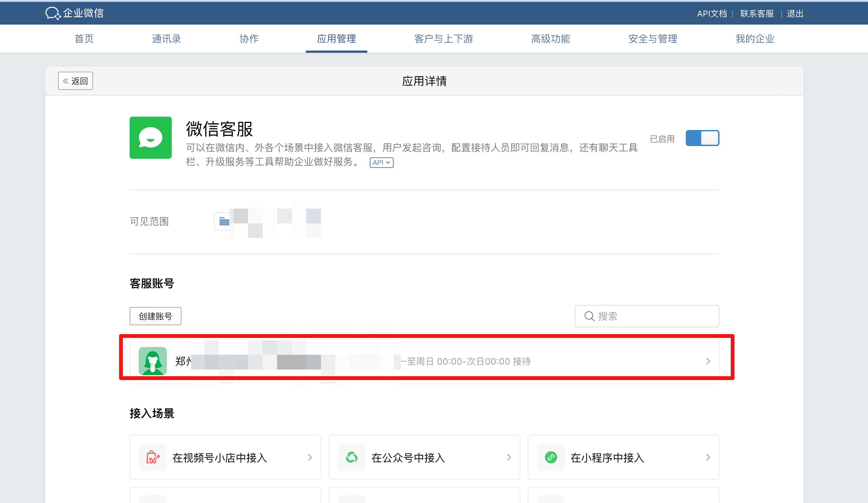Expand 在小程序中接入 arrow
Screen dimensions: 868x503
tap(708, 457)
